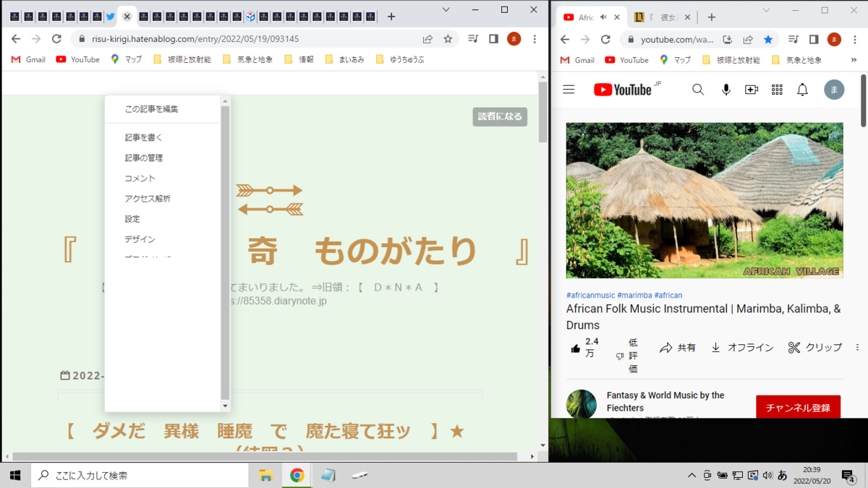Open ゆうちゅうぶ bookmark folder
868x488 pixels.
[400, 59]
